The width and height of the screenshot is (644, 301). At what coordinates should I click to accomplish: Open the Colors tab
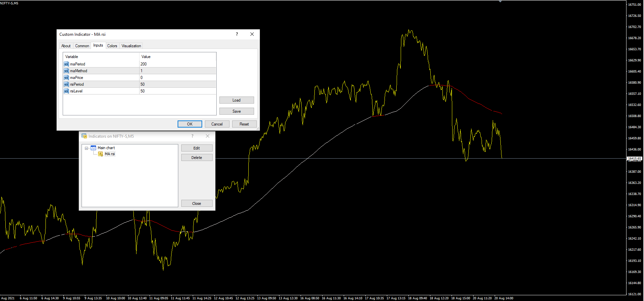click(x=112, y=46)
